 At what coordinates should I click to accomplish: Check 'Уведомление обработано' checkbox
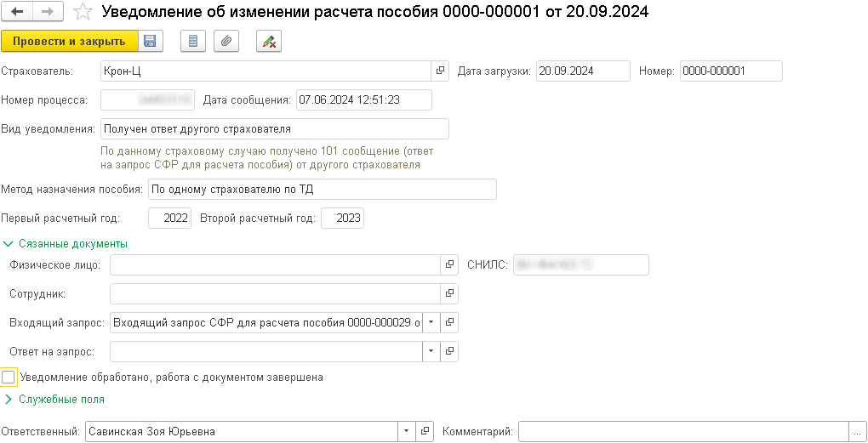coord(9,377)
